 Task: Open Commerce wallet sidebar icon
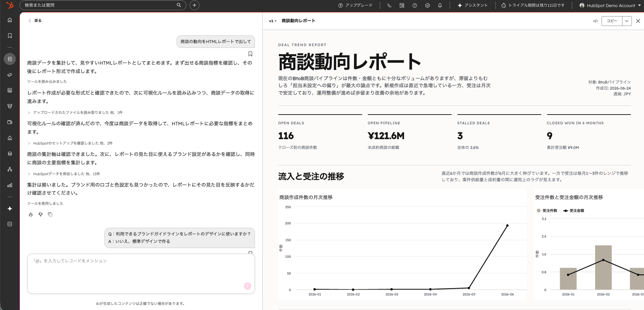[10, 122]
